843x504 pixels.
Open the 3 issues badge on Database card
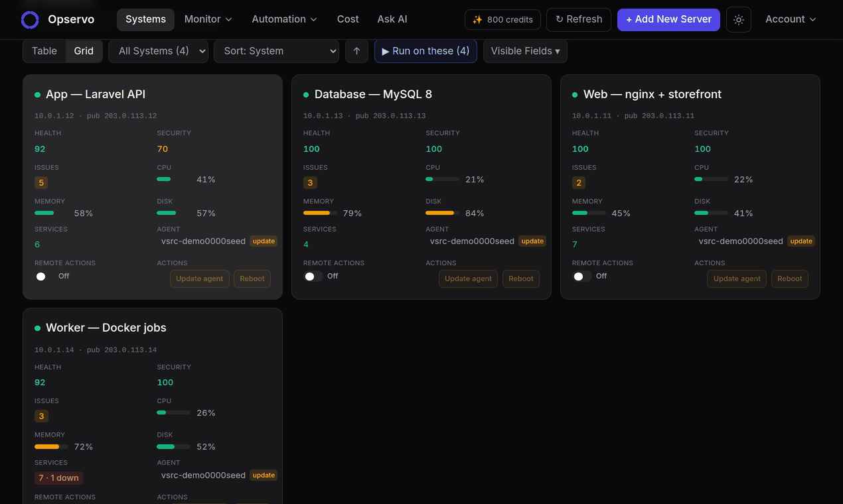click(x=310, y=183)
